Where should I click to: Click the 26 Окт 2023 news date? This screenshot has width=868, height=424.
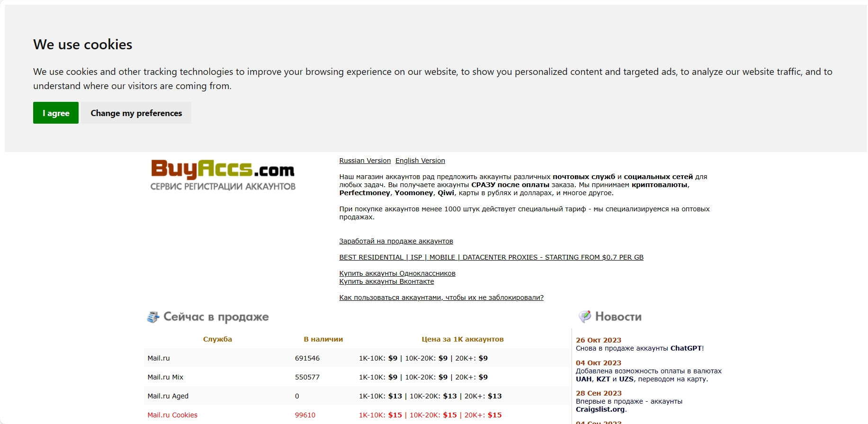[599, 340]
